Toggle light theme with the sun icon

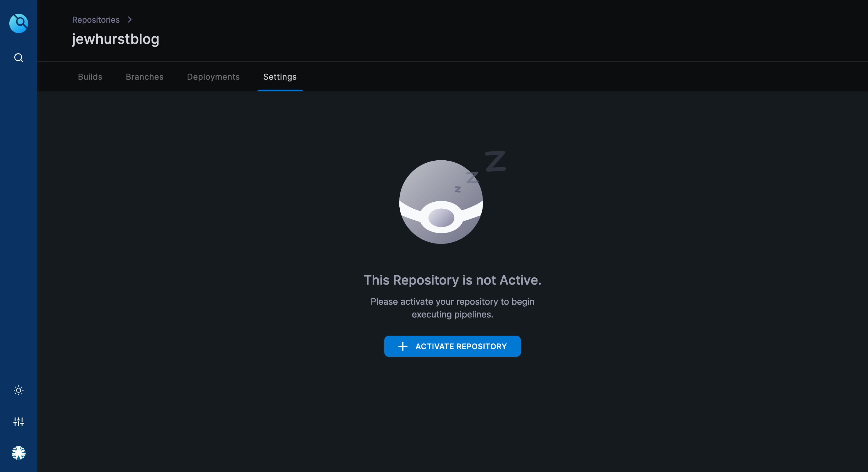[x=19, y=390]
